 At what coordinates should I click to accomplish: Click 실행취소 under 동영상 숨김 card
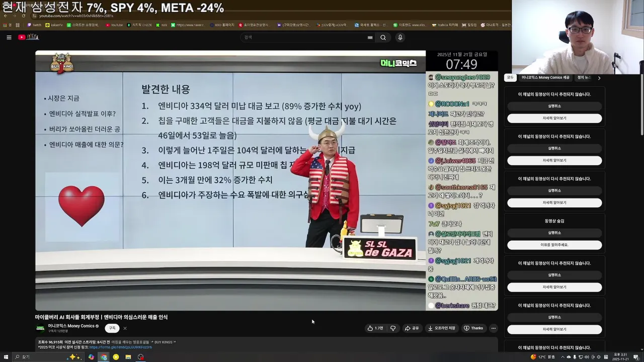tap(554, 233)
